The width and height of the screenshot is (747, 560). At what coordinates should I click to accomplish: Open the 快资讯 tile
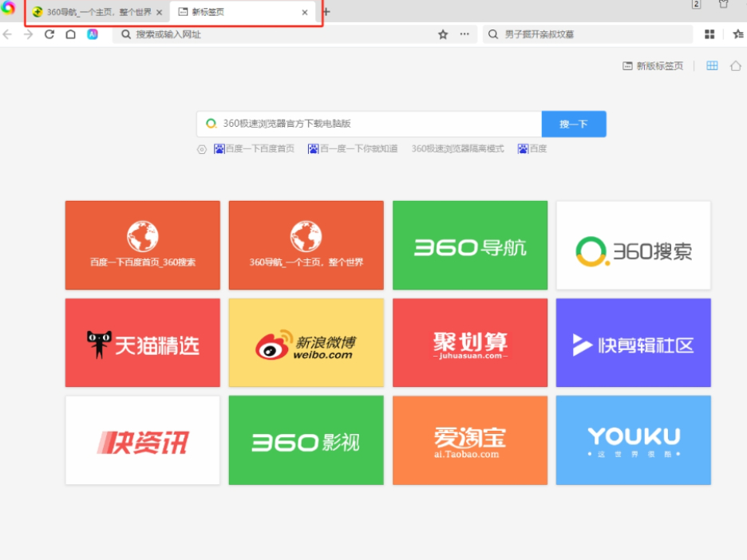coord(142,440)
